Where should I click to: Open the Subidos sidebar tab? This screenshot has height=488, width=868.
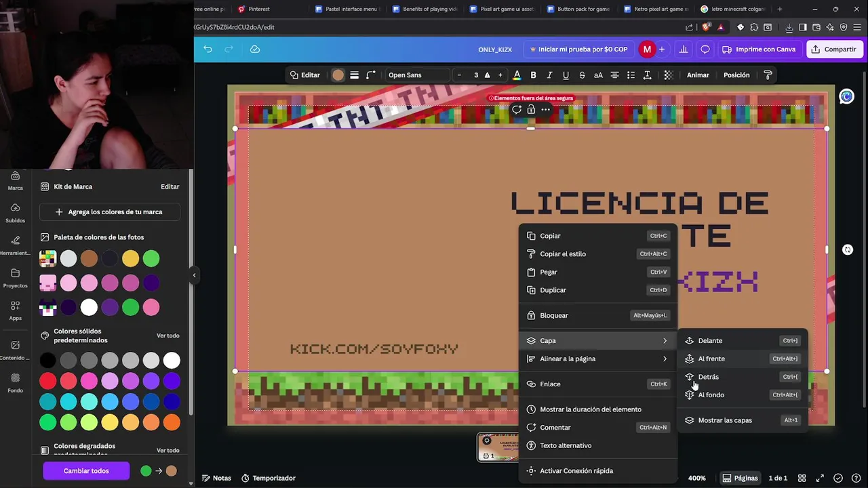15,213
